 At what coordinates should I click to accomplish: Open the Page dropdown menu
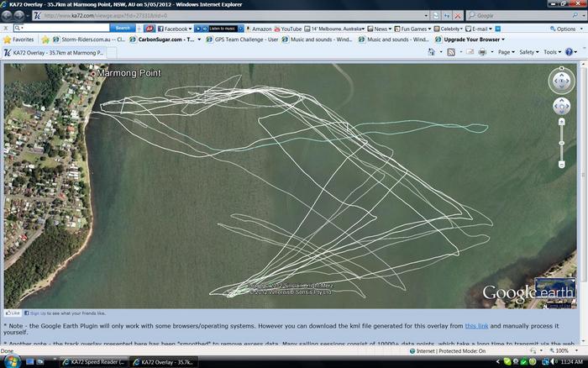point(506,52)
